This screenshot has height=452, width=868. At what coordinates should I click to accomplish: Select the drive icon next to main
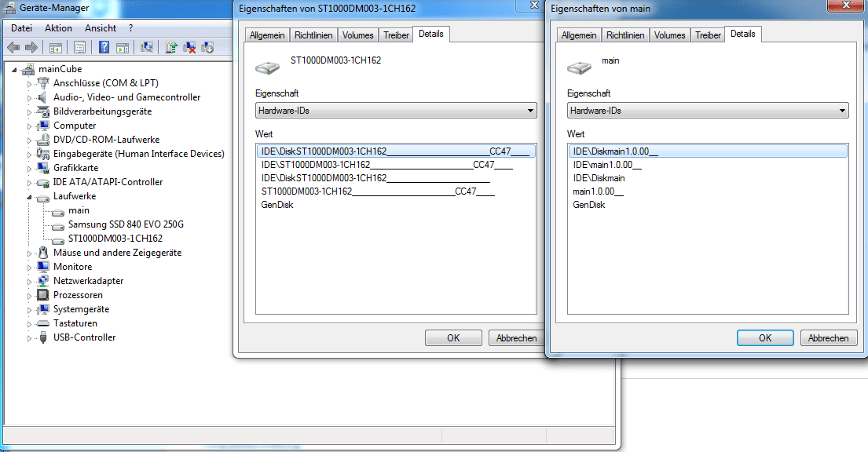[x=57, y=211]
